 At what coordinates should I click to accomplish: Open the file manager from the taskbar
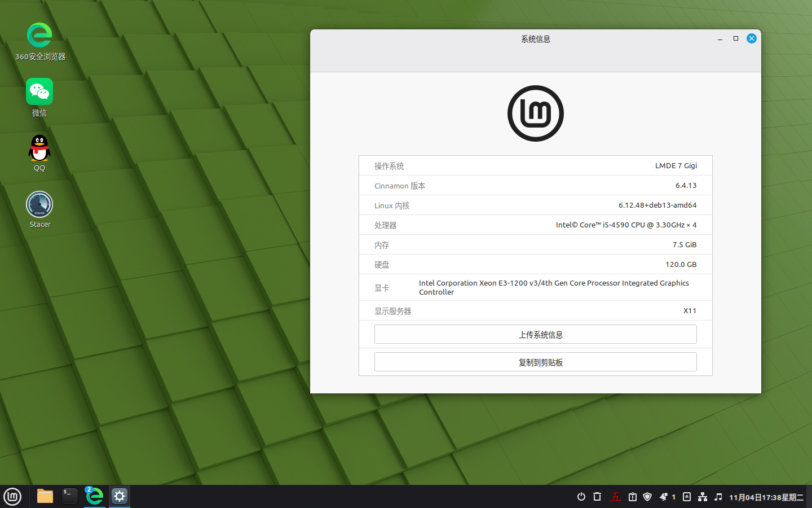[45, 496]
